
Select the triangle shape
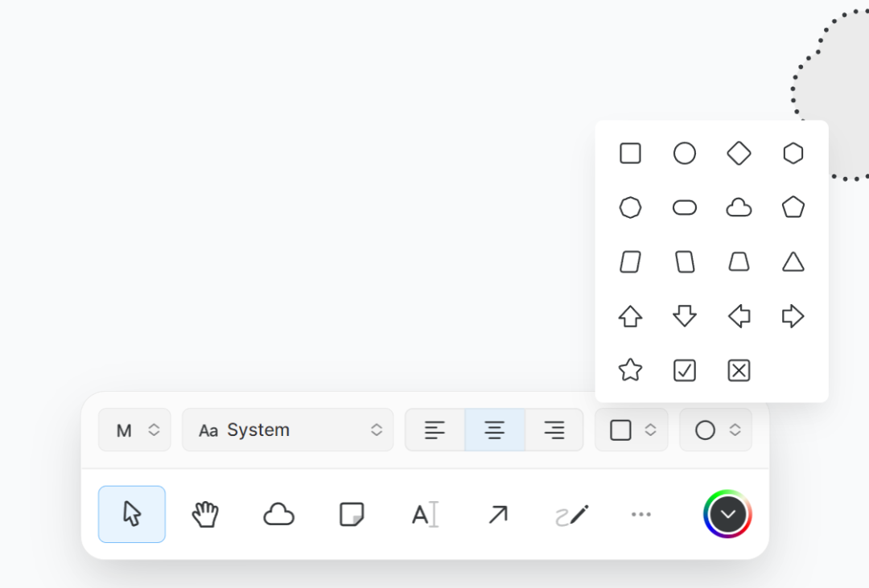tap(793, 261)
